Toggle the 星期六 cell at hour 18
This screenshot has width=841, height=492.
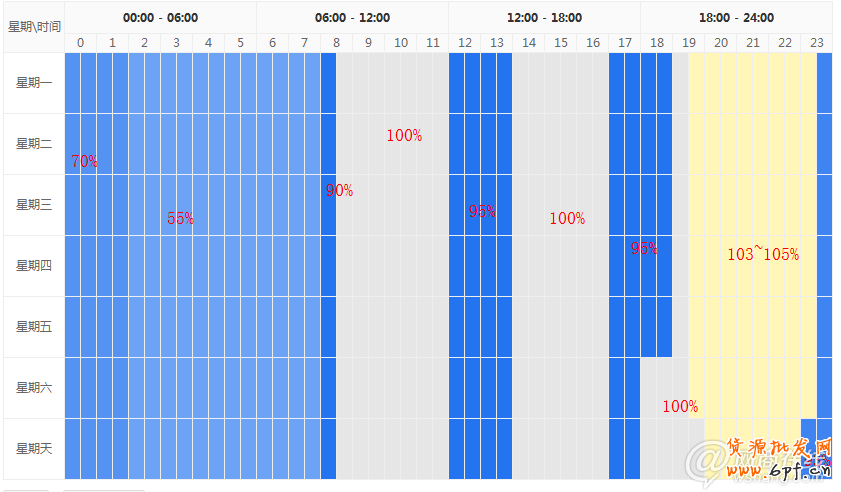click(657, 387)
